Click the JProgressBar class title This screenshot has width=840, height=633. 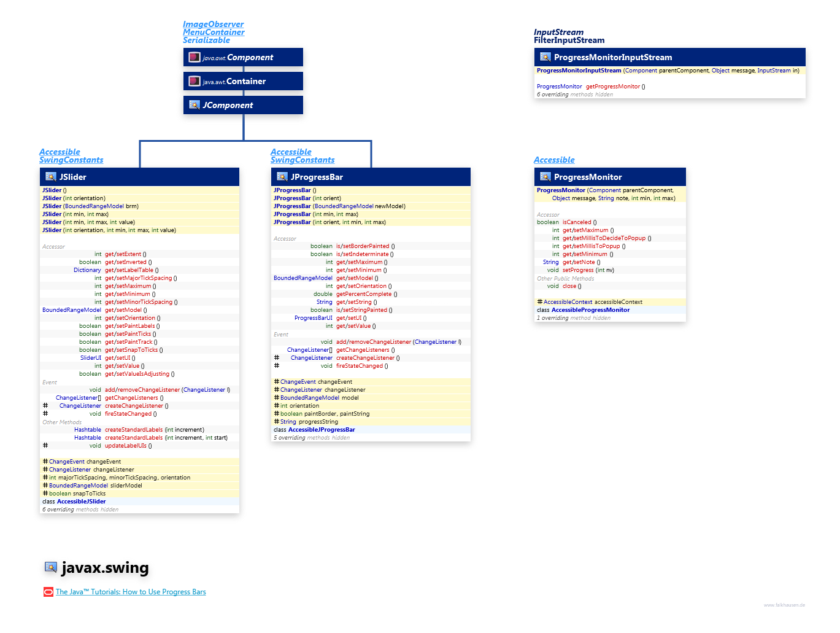point(317,177)
